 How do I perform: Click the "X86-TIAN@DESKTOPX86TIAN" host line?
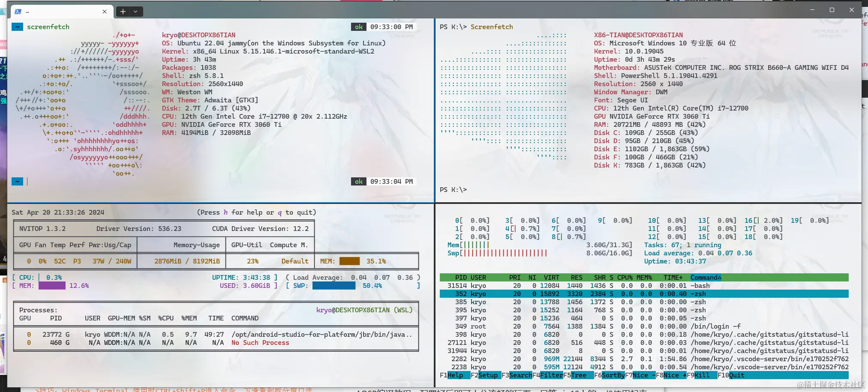[638, 35]
